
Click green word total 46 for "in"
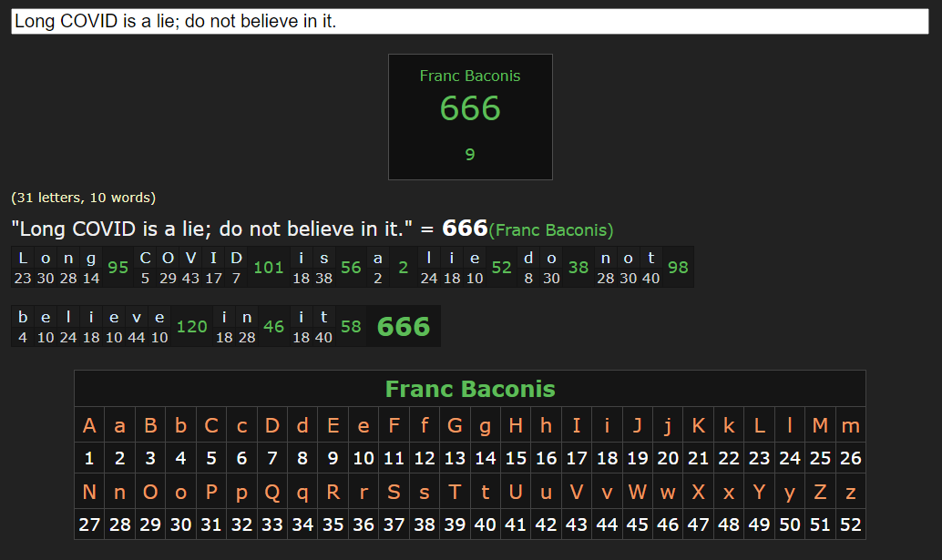[273, 327]
